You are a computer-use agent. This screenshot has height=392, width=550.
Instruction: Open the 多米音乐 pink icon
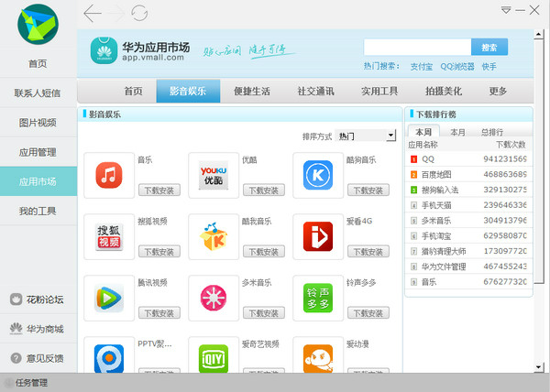(214, 298)
